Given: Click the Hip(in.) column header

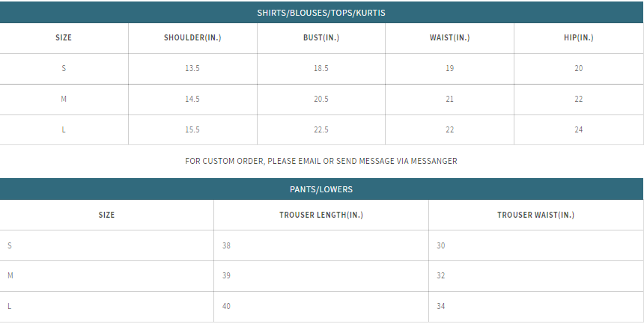Looking at the screenshot, I should [578, 38].
